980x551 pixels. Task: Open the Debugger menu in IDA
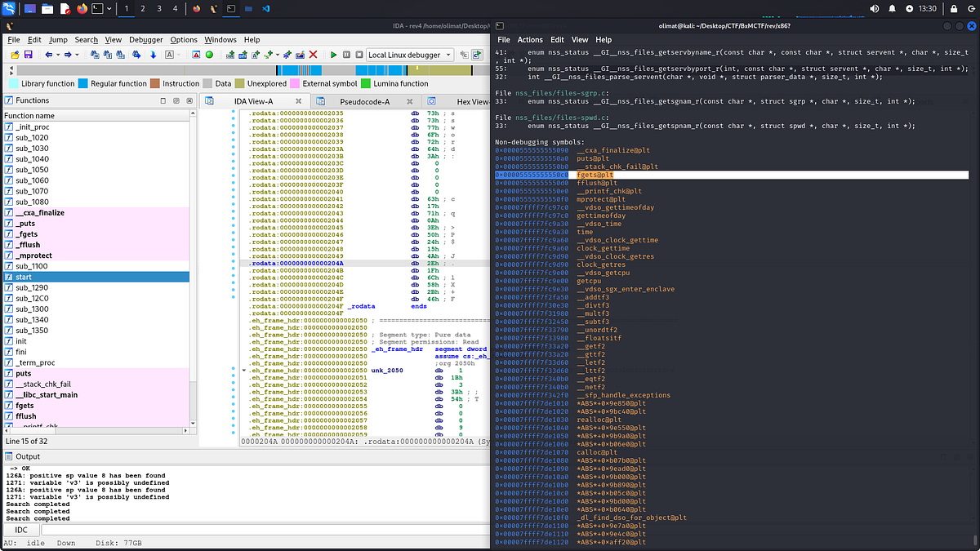click(x=146, y=39)
